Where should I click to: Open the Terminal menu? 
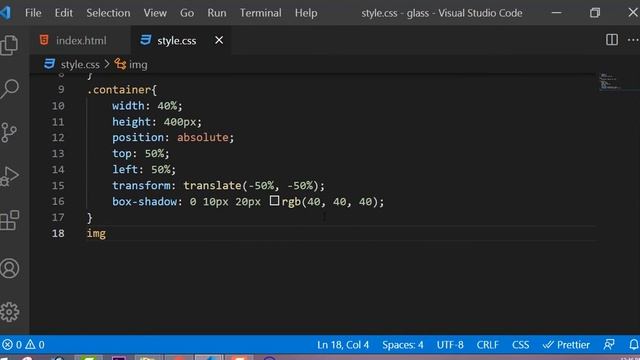coord(260,13)
